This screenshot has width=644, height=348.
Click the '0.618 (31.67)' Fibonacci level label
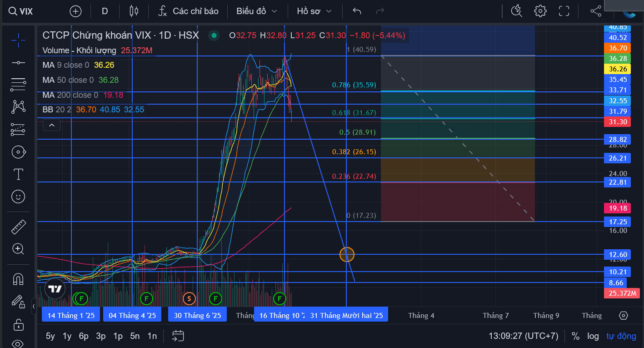click(x=354, y=113)
